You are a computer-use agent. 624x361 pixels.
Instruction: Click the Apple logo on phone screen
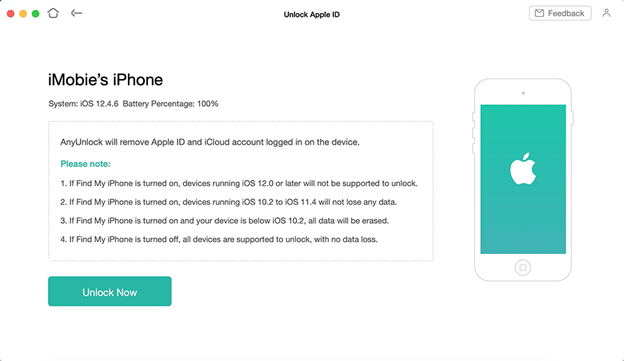click(x=523, y=169)
